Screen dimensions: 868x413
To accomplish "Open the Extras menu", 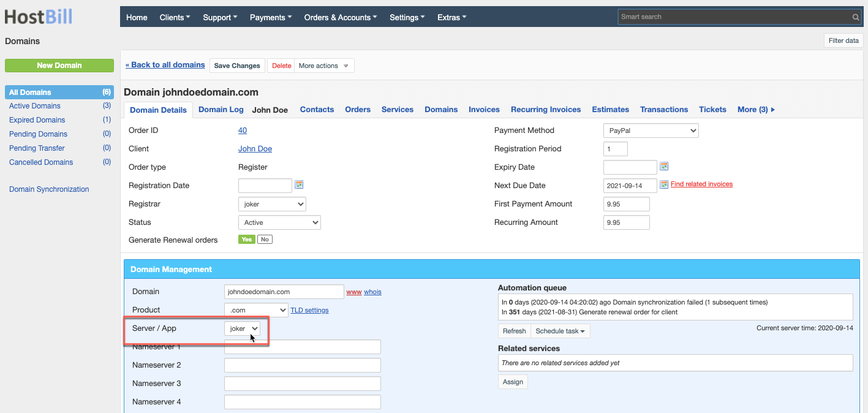I will (x=451, y=17).
